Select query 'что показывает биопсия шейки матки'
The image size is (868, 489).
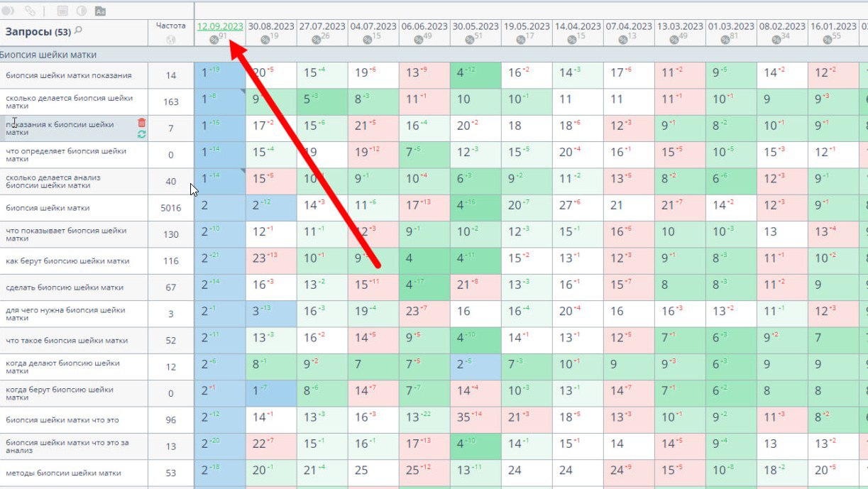pyautogui.click(x=66, y=234)
